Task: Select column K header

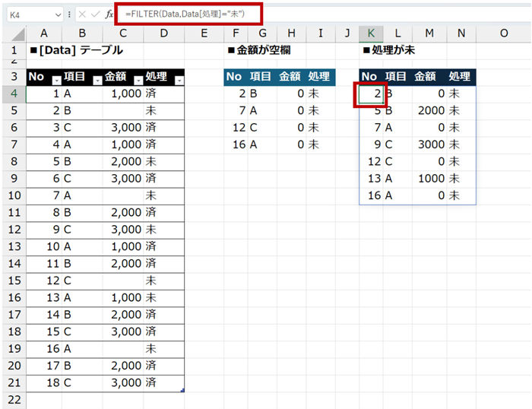Action: coord(371,33)
